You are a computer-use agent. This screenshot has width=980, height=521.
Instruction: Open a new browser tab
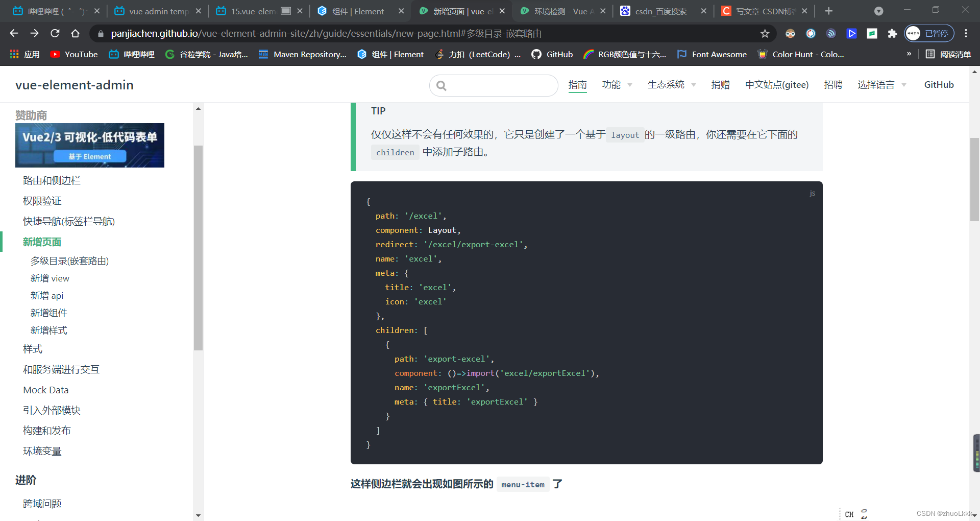pos(829,11)
